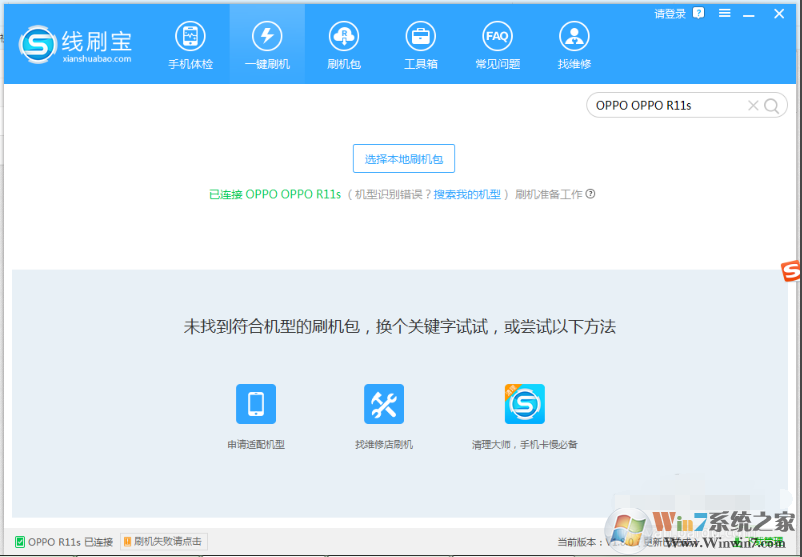Screen dimensions: 802x557
Task: Click inside the OPPO R11s search field
Action: coord(665,105)
